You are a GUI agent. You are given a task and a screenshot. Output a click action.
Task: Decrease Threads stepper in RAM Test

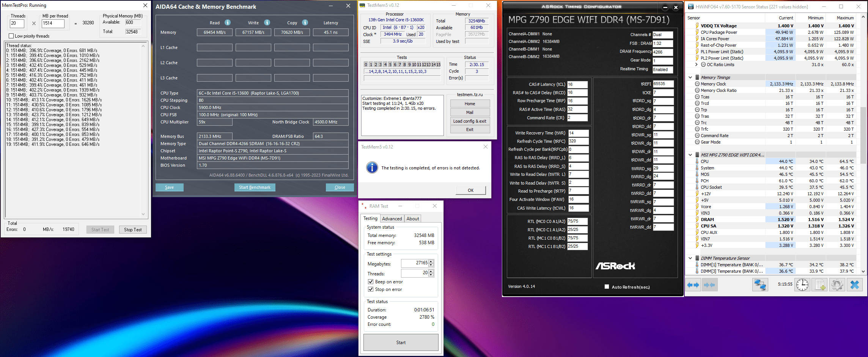[431, 275]
